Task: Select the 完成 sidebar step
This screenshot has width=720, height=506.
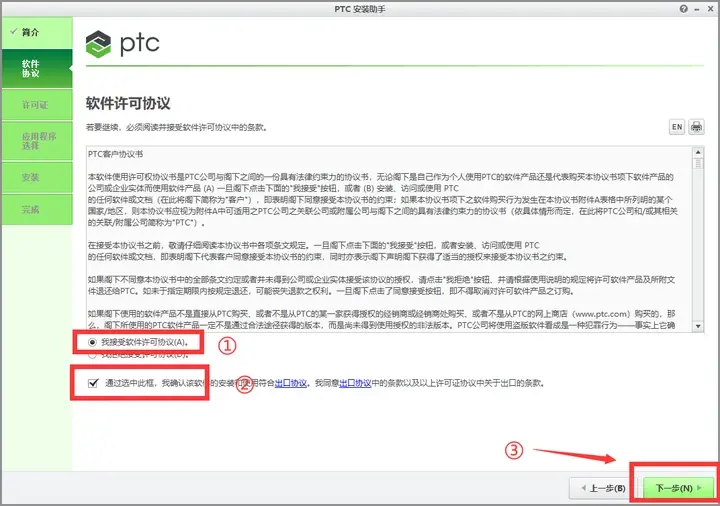Action: (37, 209)
